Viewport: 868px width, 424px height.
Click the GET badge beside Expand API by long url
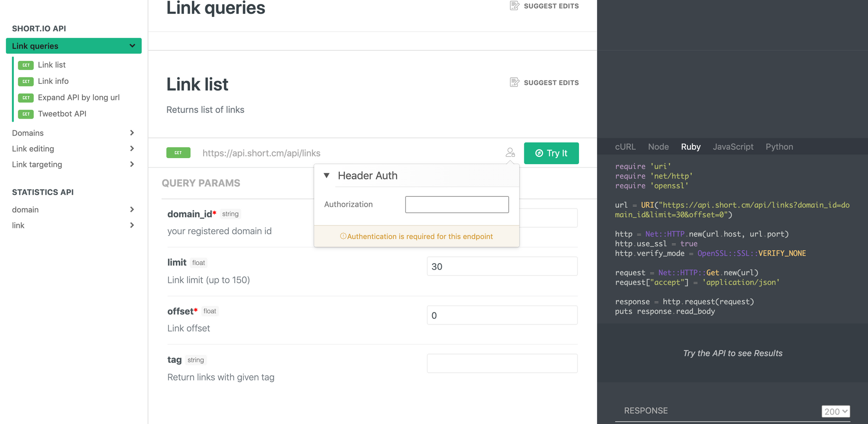point(26,97)
